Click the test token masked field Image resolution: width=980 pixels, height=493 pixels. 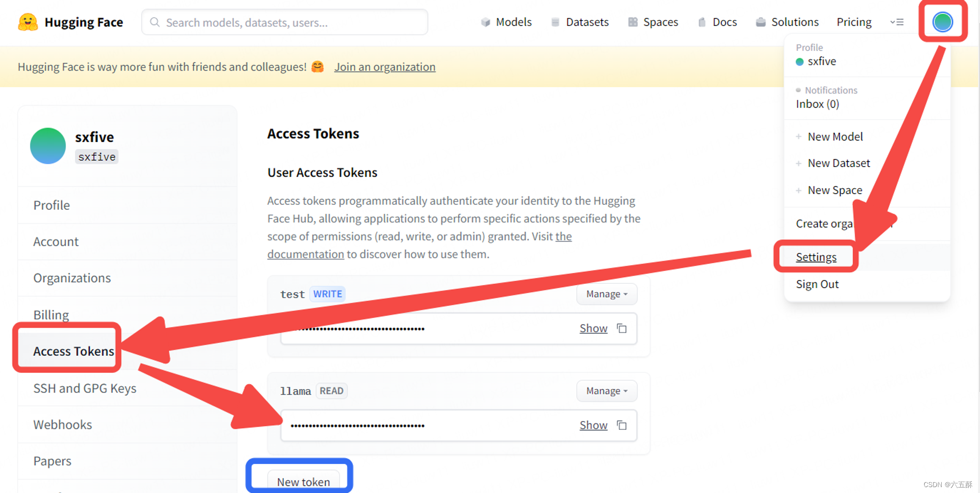(x=459, y=328)
